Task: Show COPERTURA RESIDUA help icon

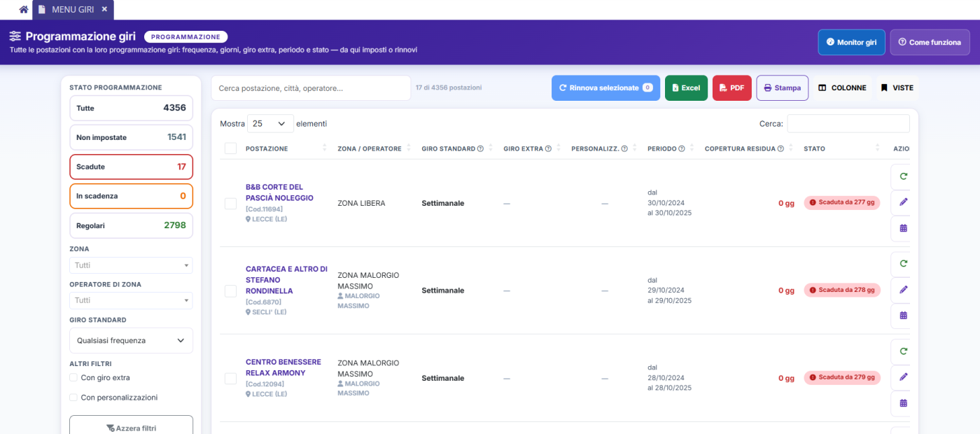Action: point(780,148)
